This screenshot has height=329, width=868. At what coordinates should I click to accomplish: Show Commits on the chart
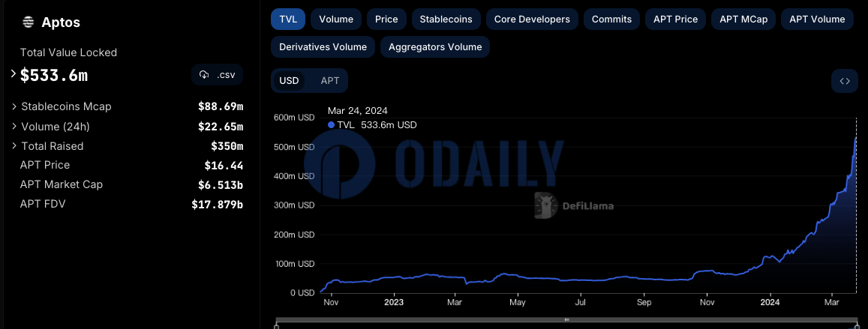[611, 19]
